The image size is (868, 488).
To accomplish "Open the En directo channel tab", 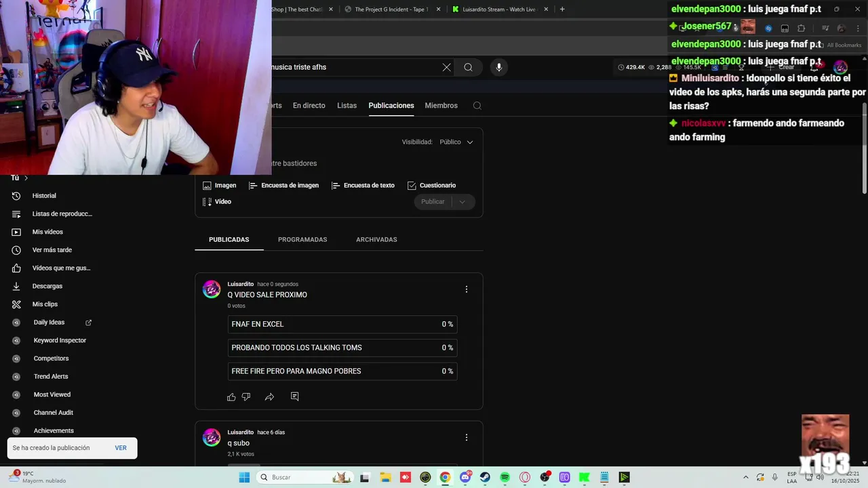I will 309,106.
